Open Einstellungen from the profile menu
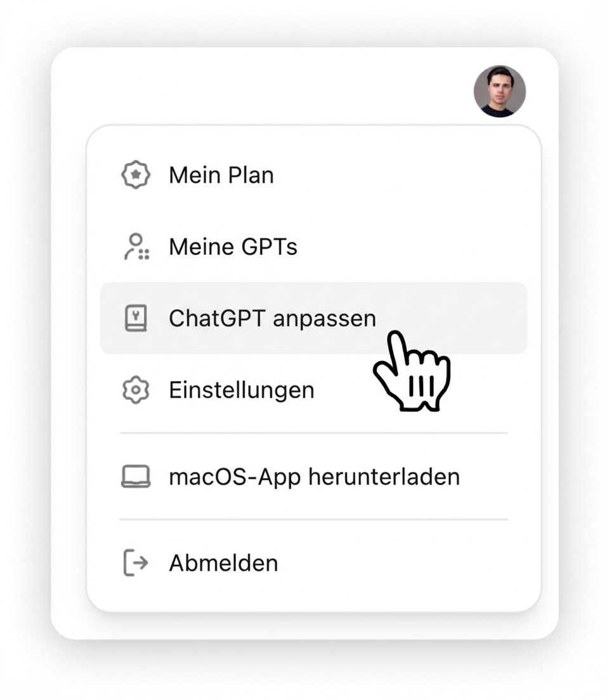The image size is (609, 700). pos(241,390)
